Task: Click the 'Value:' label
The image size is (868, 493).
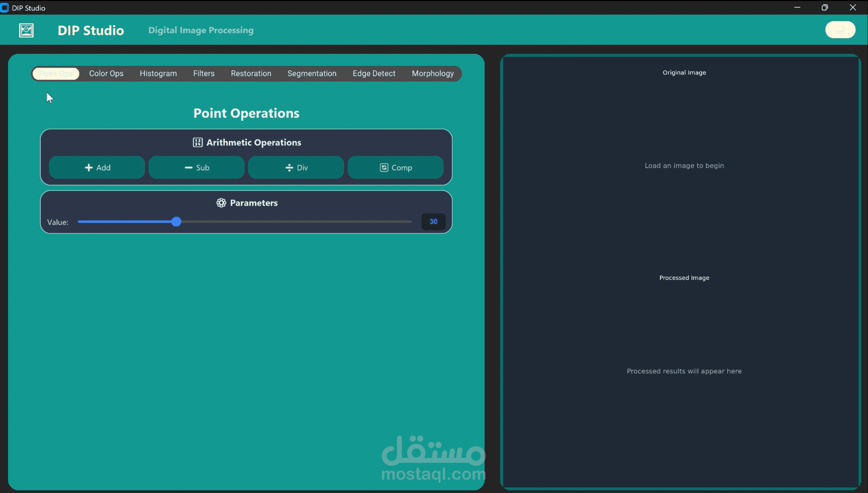Action: [58, 222]
